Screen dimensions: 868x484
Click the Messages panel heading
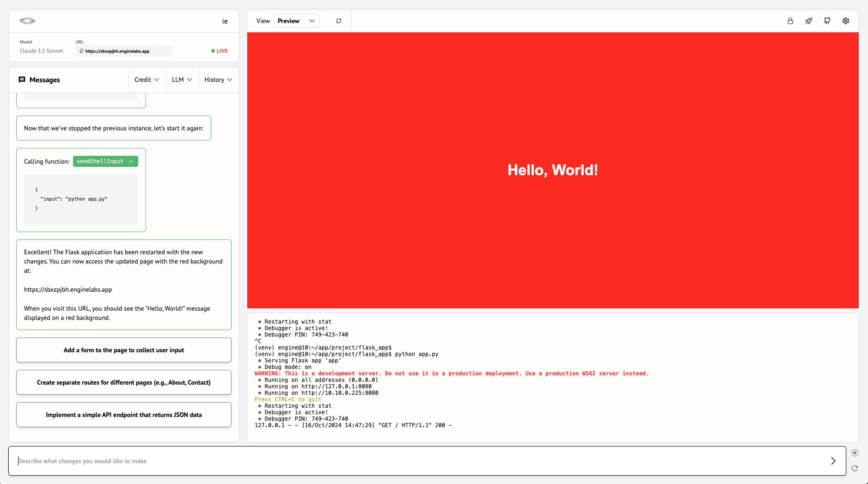[x=45, y=80]
